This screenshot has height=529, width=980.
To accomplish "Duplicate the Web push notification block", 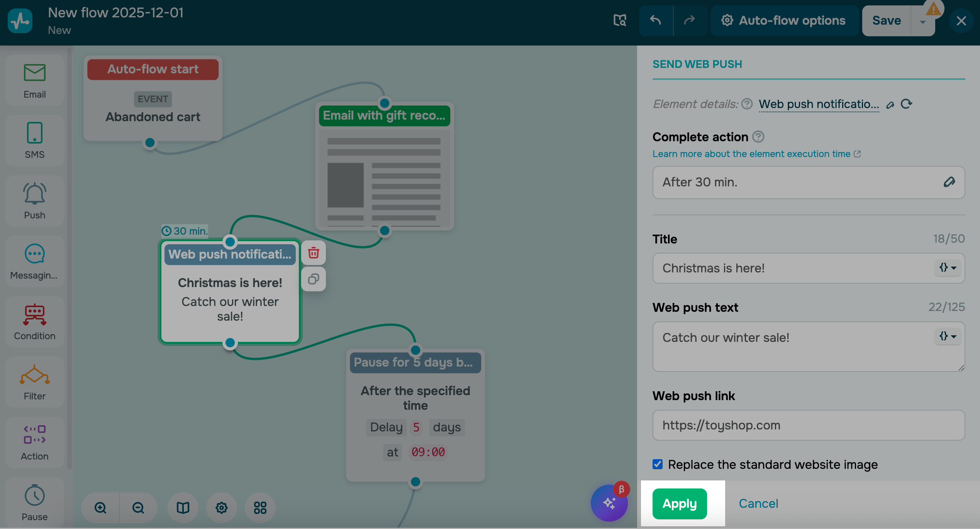I will pos(314,279).
